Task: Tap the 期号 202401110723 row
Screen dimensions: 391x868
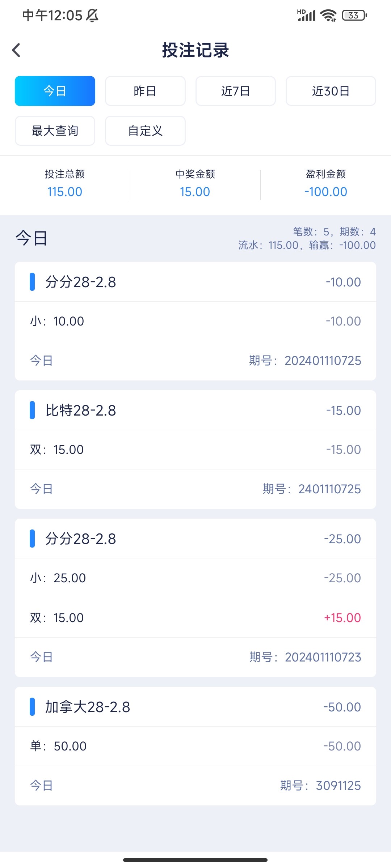Action: [x=195, y=657]
